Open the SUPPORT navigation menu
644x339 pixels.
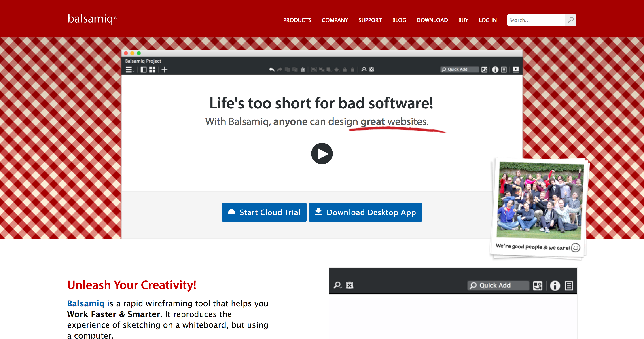click(370, 20)
